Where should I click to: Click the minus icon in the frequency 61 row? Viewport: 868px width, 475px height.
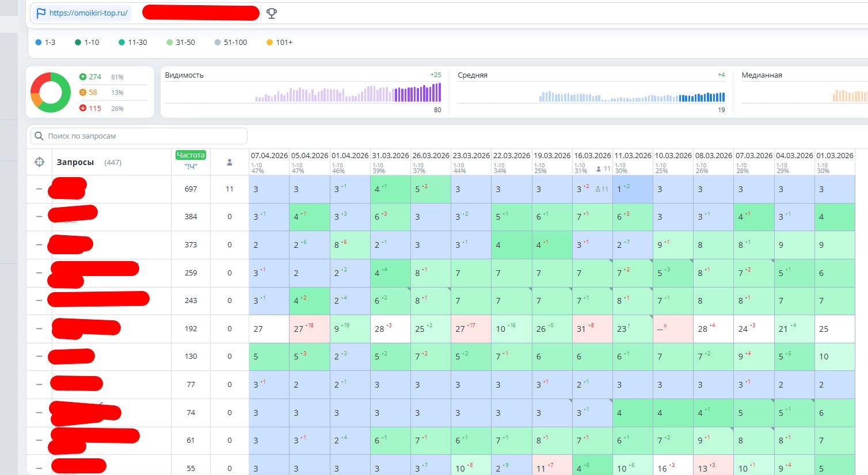point(39,440)
